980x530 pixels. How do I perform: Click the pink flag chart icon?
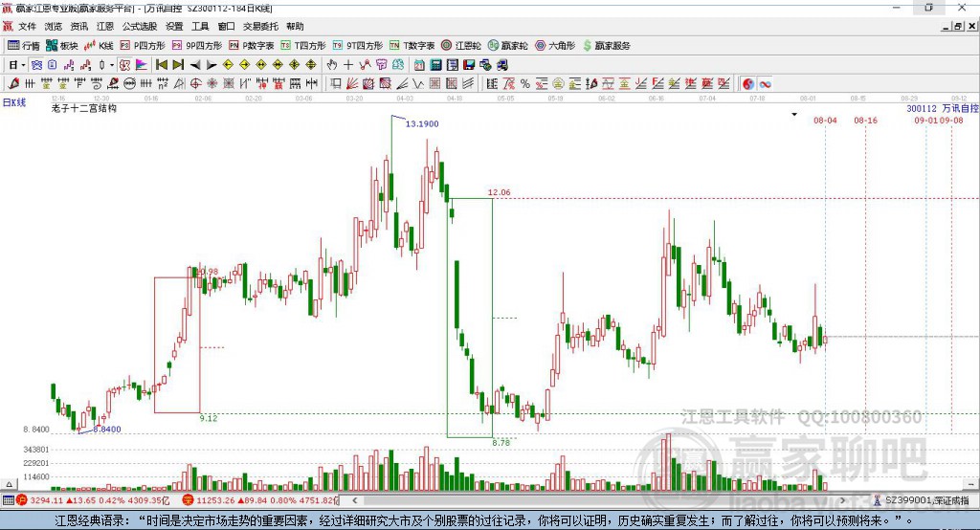pyautogui.click(x=142, y=65)
